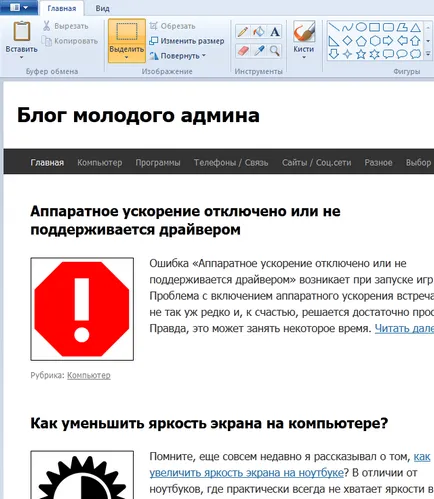
Task: Click link 'увеличить яркость экрана на ноутбуке'
Action: pyautogui.click(x=246, y=473)
